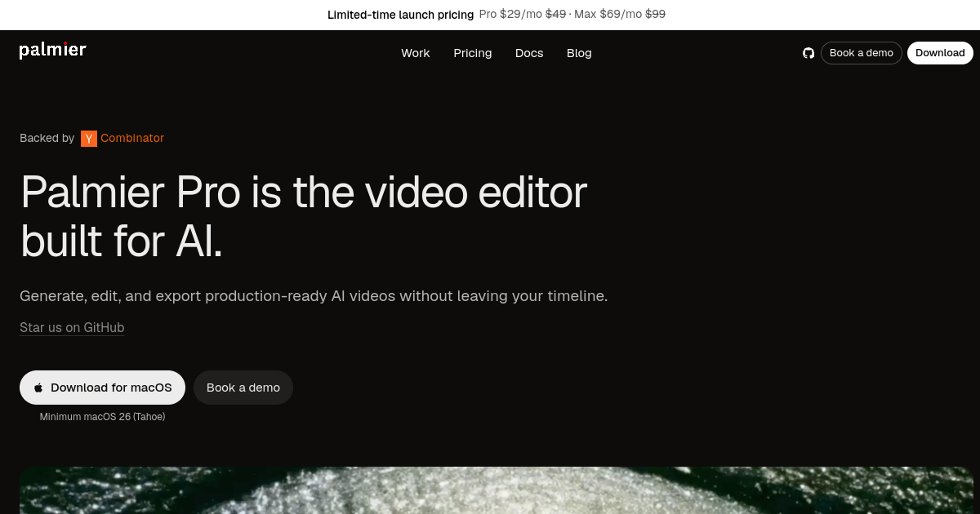Click the Pro $29/mo price text
The width and height of the screenshot is (980, 514).
pyautogui.click(x=511, y=15)
